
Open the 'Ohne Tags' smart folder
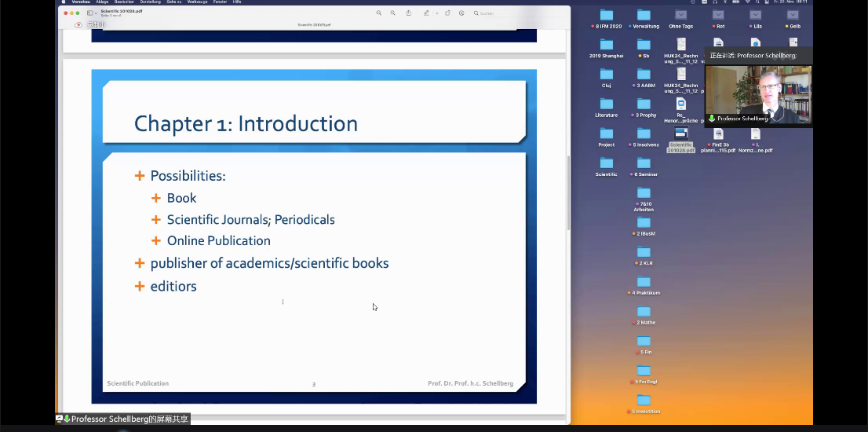point(680,16)
